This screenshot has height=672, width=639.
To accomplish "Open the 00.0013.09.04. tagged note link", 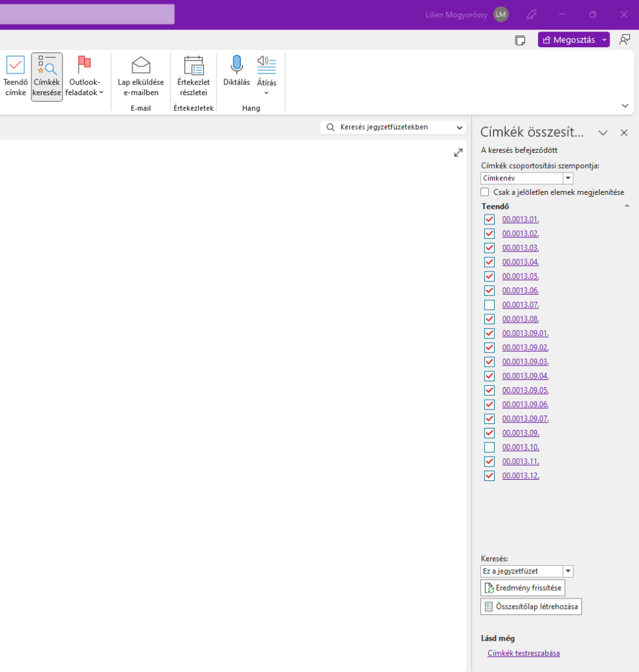I will click(525, 376).
